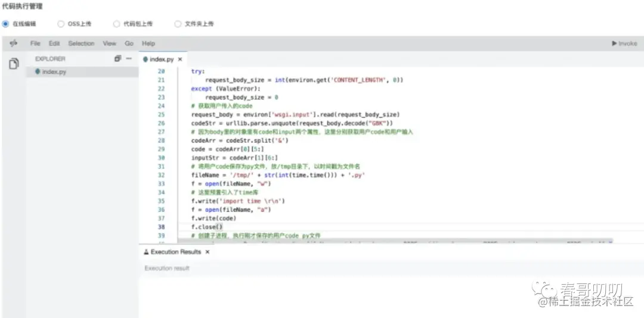Click the except (ValueError): line

[226, 89]
